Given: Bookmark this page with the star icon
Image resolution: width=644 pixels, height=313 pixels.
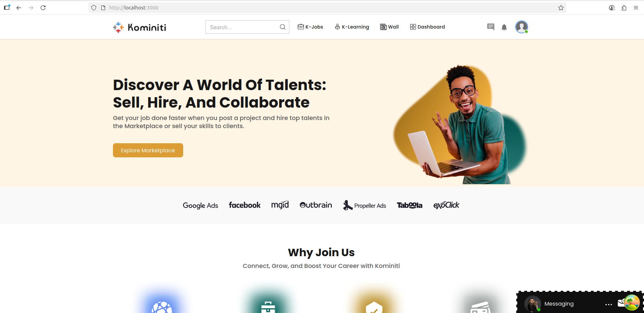Looking at the screenshot, I should [561, 8].
